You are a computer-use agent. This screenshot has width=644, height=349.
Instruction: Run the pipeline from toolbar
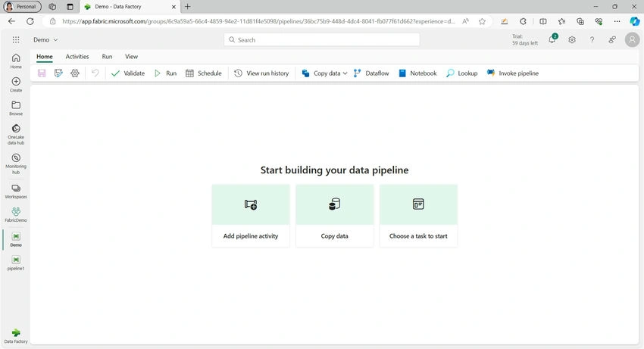165,73
